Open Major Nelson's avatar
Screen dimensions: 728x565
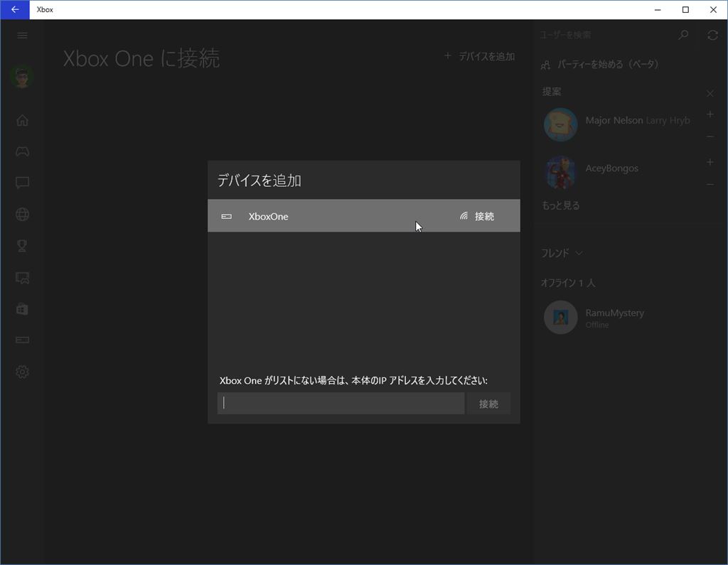(560, 125)
